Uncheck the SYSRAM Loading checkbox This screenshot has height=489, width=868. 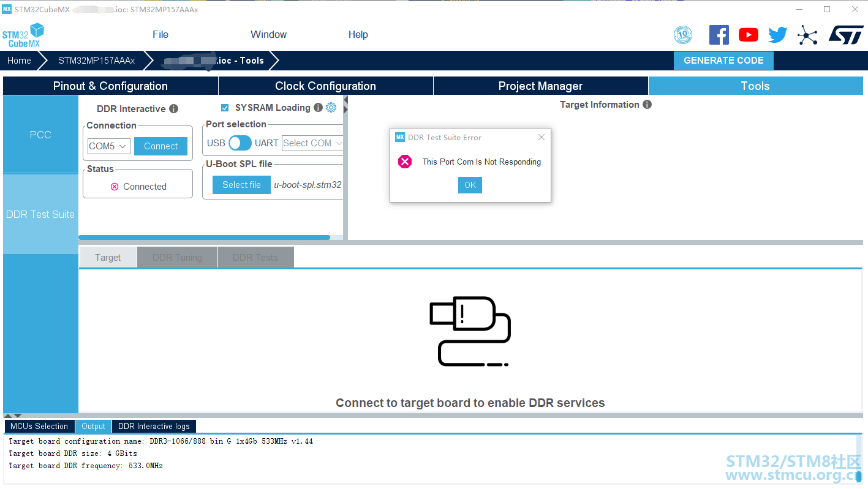[x=225, y=108]
